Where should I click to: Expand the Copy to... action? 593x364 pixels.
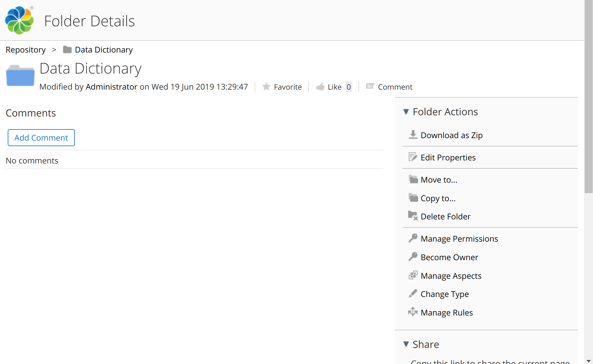click(438, 198)
